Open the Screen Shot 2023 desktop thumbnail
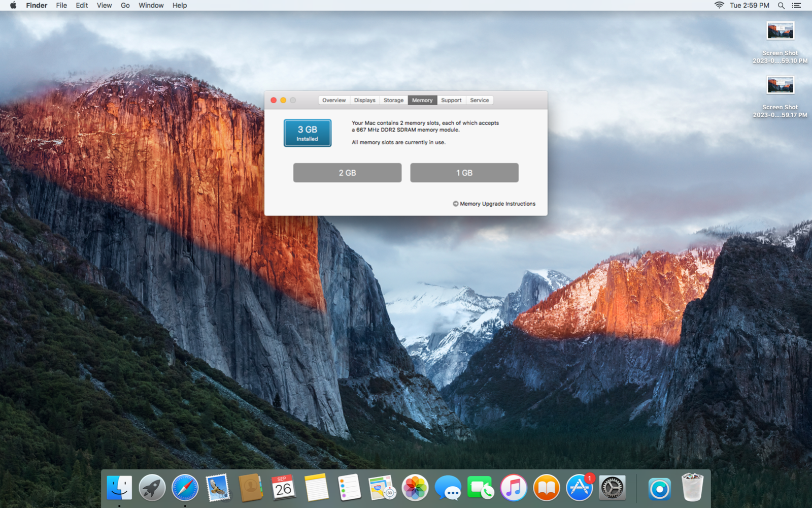The image size is (812, 508). coord(780,30)
